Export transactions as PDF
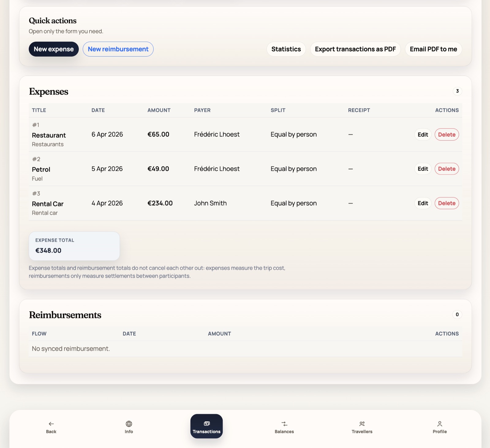 click(x=355, y=49)
